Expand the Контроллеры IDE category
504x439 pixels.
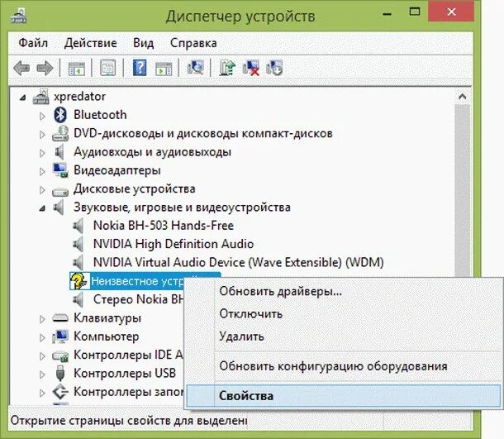click(42, 356)
